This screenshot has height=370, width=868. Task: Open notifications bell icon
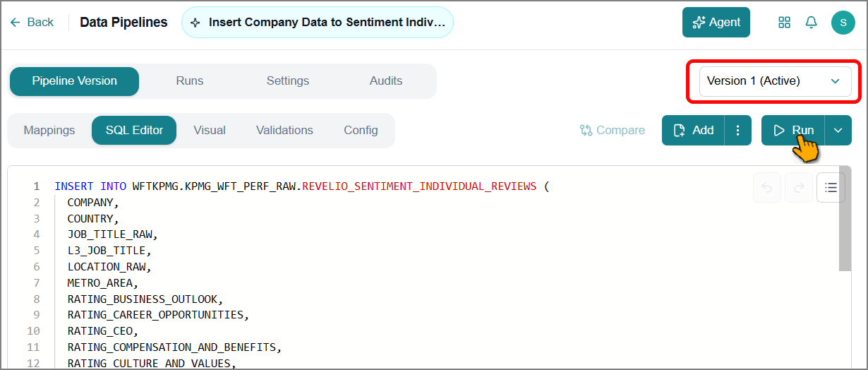812,23
